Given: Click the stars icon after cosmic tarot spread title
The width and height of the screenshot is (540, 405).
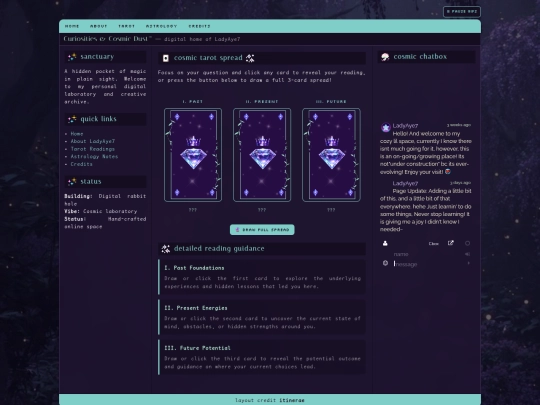Looking at the screenshot, I should point(250,58).
